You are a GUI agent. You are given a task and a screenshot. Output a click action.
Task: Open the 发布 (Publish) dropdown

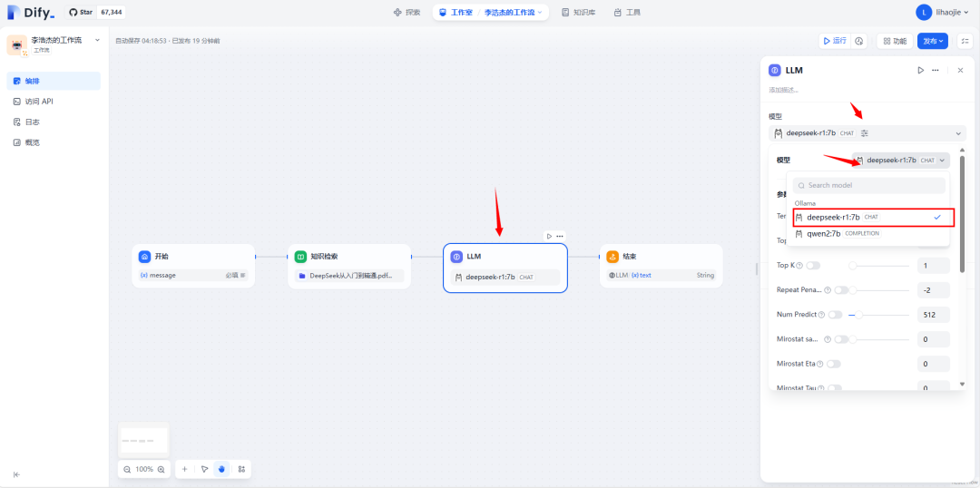(933, 41)
